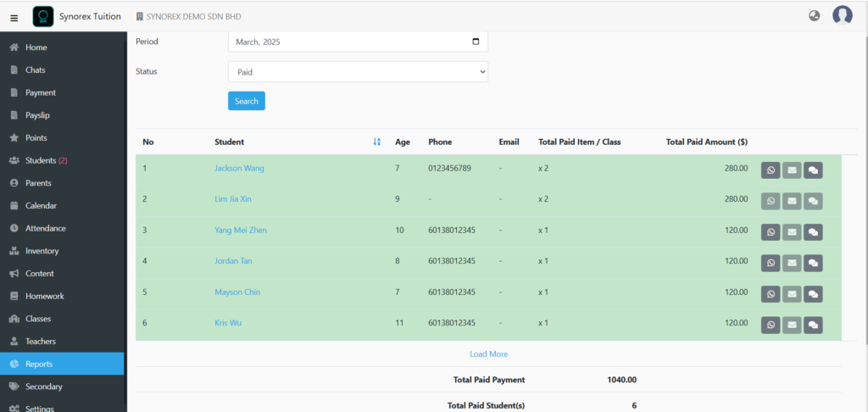Email Mayson Chin via envelope icon
The image size is (868, 412).
click(792, 294)
